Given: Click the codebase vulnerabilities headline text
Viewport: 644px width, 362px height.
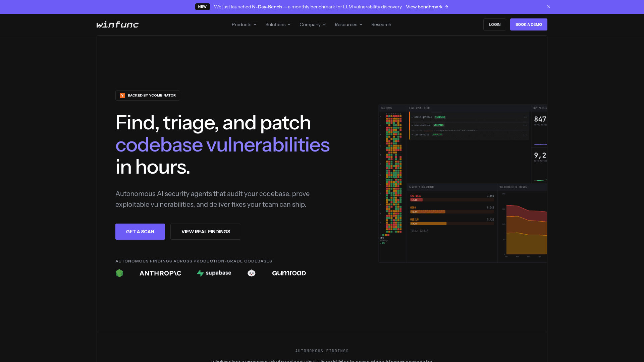Looking at the screenshot, I should pos(222,145).
